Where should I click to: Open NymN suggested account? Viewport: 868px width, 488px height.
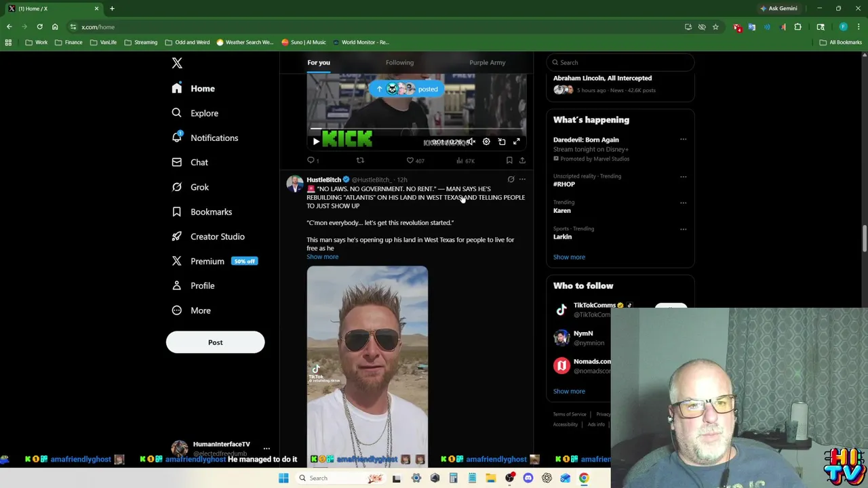click(x=583, y=333)
